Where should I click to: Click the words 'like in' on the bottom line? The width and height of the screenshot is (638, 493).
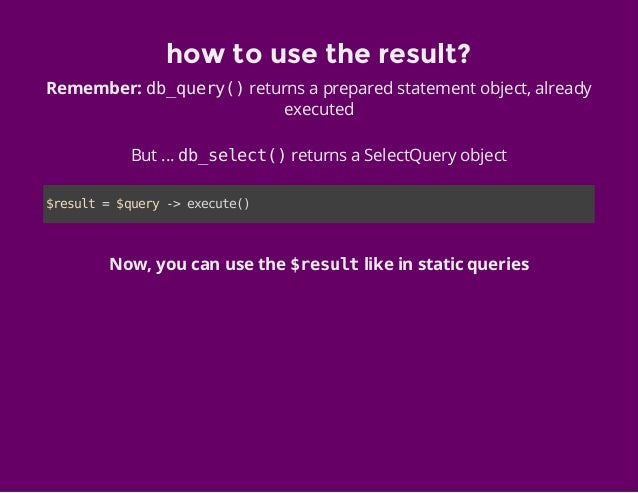[388, 264]
